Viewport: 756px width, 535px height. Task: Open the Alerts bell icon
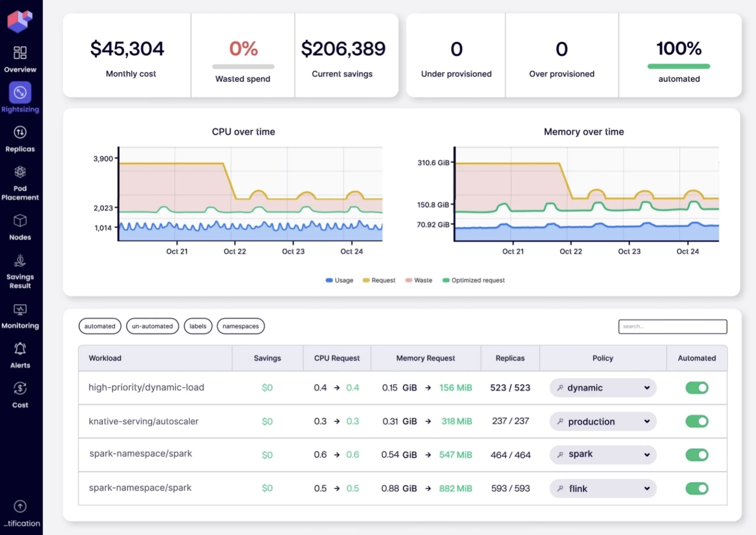(20, 349)
